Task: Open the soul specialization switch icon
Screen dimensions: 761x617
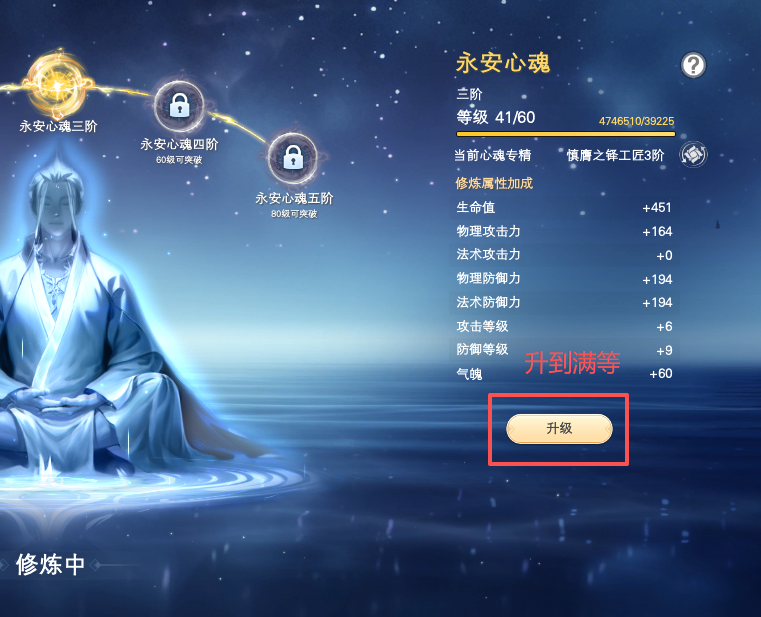Action: [693, 155]
